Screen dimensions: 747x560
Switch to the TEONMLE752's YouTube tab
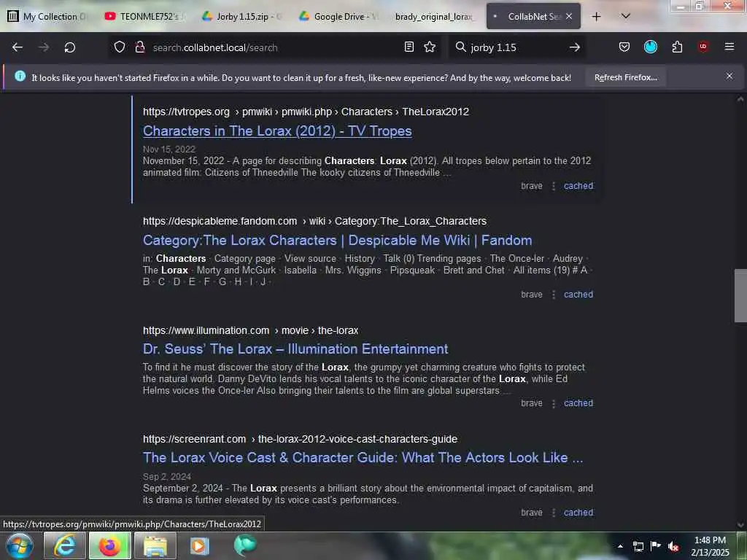click(x=145, y=17)
